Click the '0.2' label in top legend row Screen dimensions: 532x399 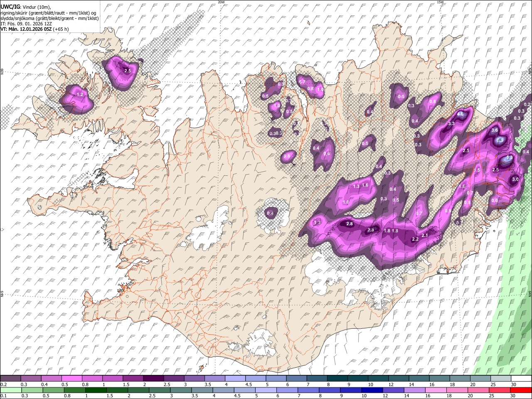click(x=3, y=384)
